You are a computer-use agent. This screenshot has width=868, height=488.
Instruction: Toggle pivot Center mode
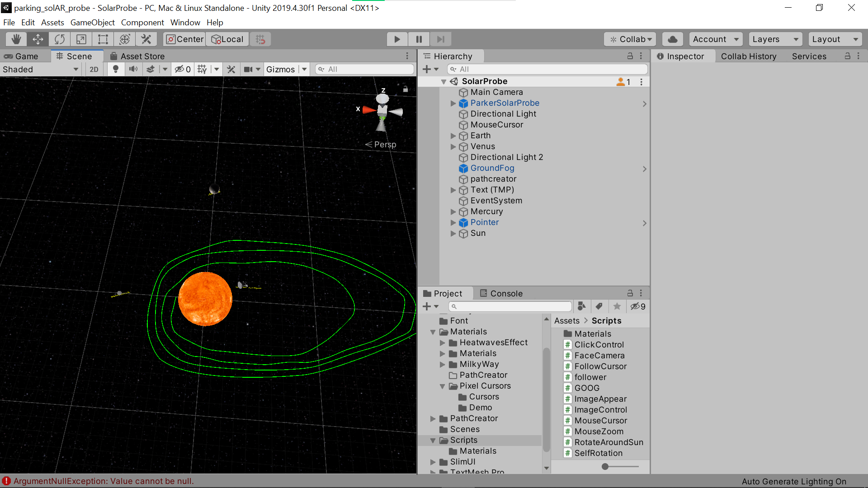click(184, 39)
